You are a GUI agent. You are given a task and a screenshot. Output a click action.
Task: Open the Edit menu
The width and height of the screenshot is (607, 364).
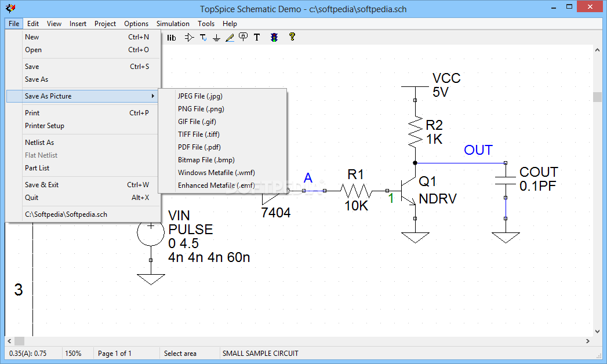tap(33, 24)
